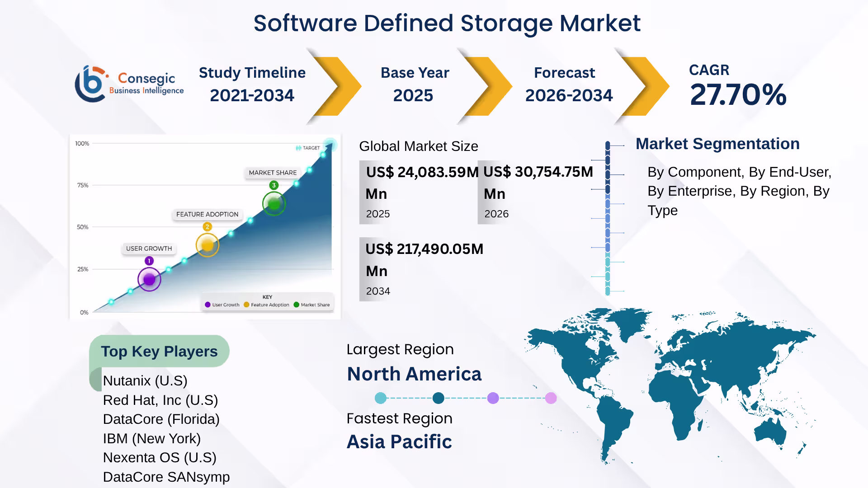Click the green Market Share legend dot
The image size is (868, 488).
[297, 305]
